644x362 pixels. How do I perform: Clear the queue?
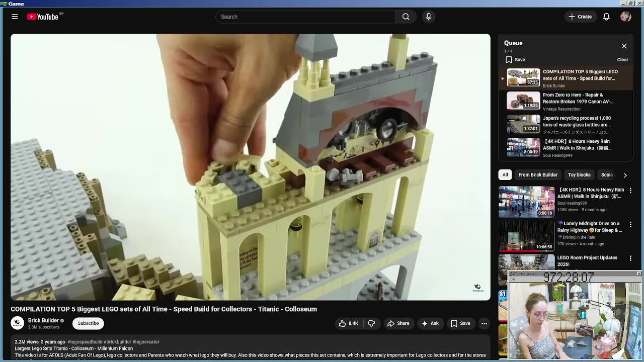point(622,59)
